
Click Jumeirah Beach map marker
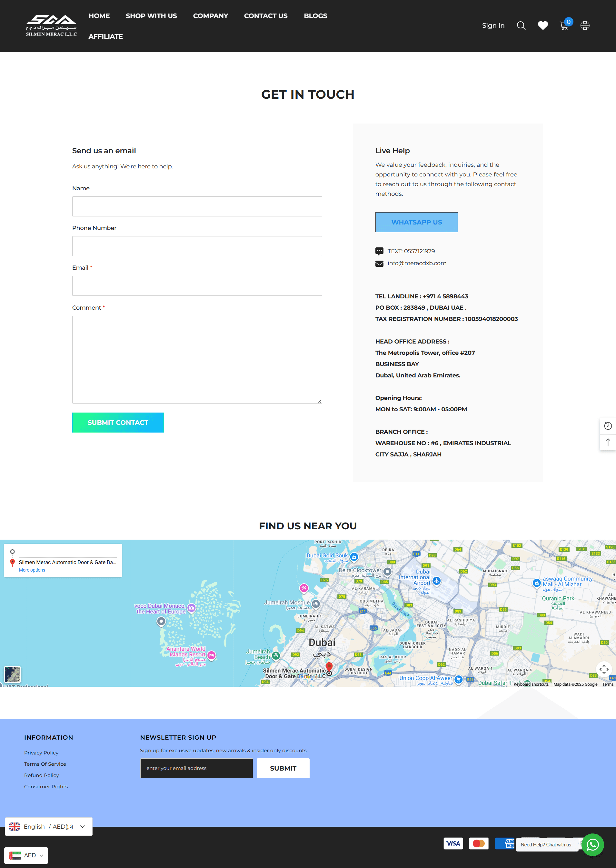(x=276, y=655)
